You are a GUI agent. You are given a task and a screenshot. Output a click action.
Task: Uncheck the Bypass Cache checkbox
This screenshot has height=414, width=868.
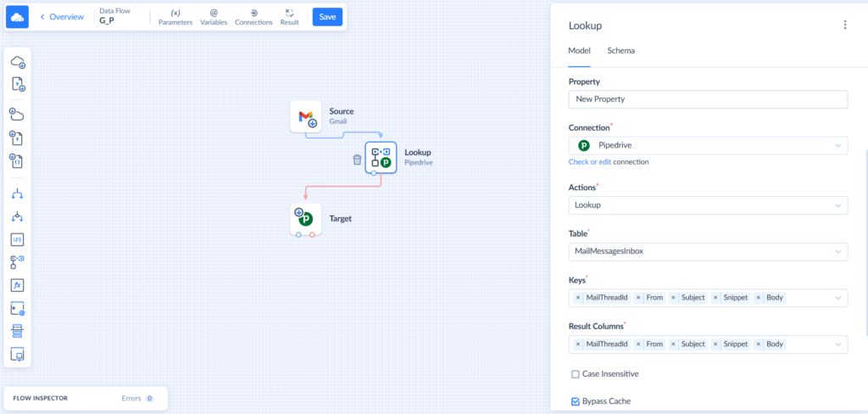tap(576, 401)
